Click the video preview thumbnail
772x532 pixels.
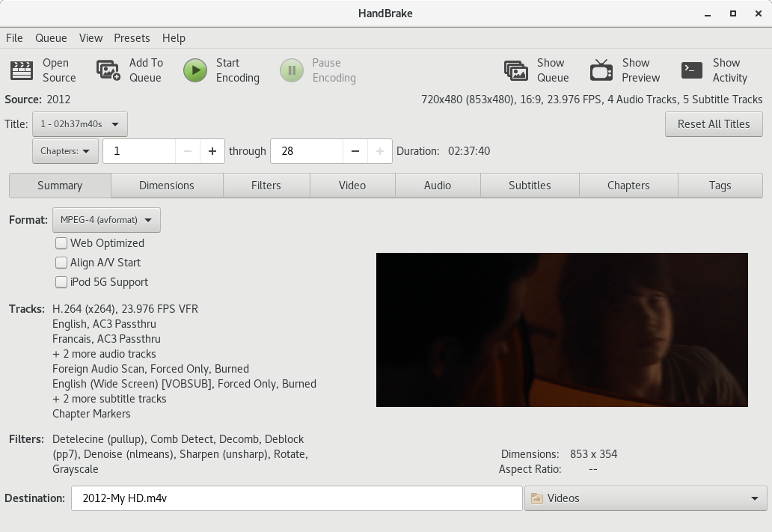562,330
